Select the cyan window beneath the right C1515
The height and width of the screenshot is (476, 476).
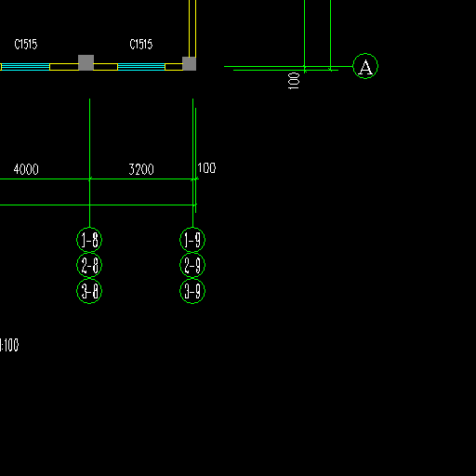[141, 67]
